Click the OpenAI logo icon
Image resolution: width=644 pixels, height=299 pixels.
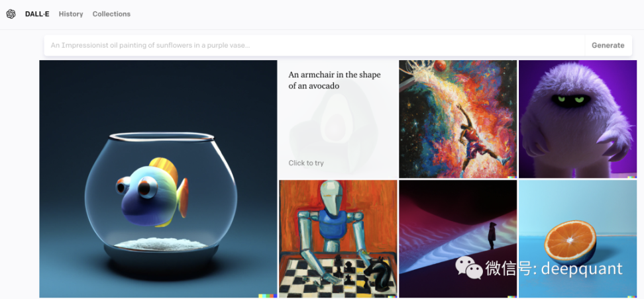click(11, 14)
